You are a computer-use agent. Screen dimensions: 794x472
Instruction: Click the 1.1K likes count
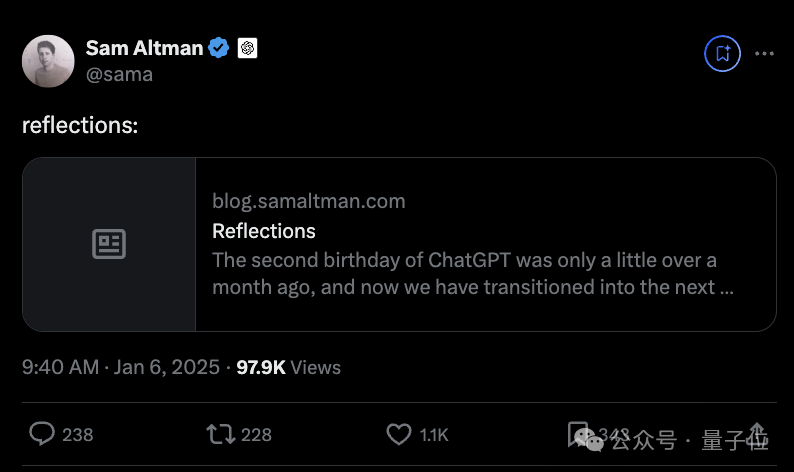coord(434,434)
